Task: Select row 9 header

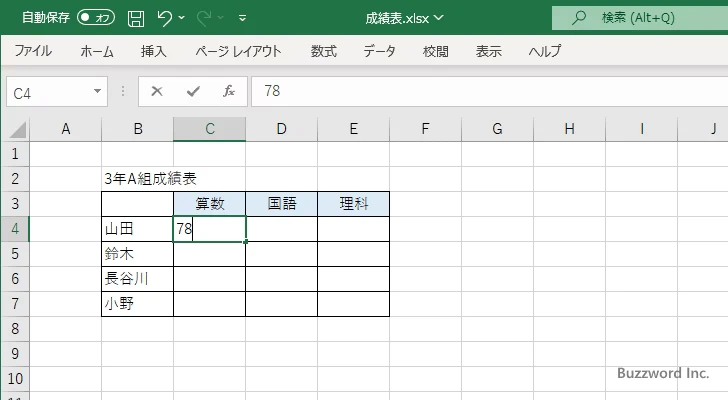Action: click(15, 354)
